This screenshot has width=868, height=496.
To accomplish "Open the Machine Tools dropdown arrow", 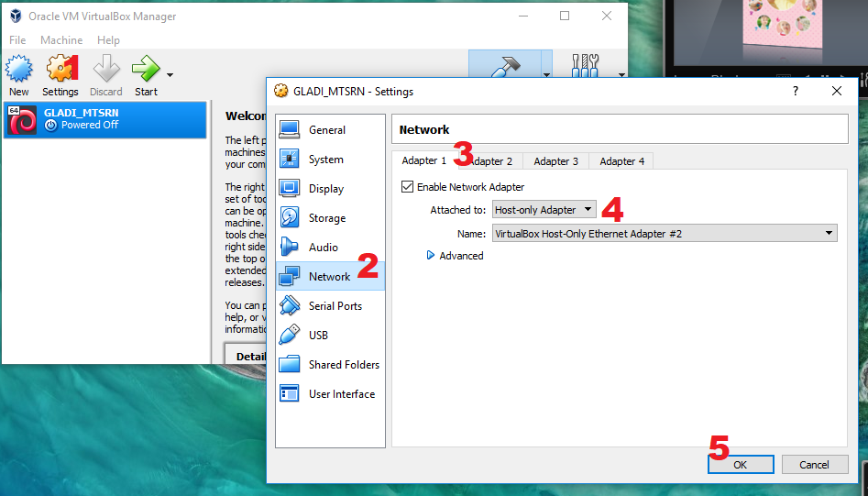I will click(x=546, y=73).
